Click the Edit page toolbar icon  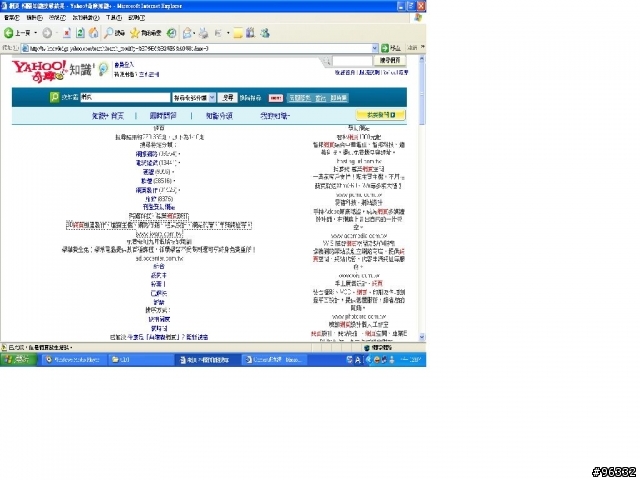coord(218,33)
